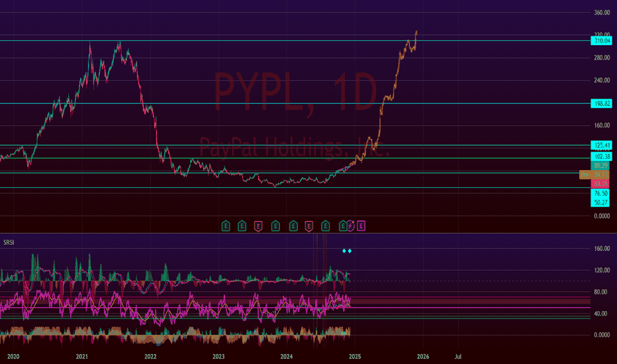617x364 pixels.
Task: Click the 360.00 price axis tick
Action: (602, 13)
